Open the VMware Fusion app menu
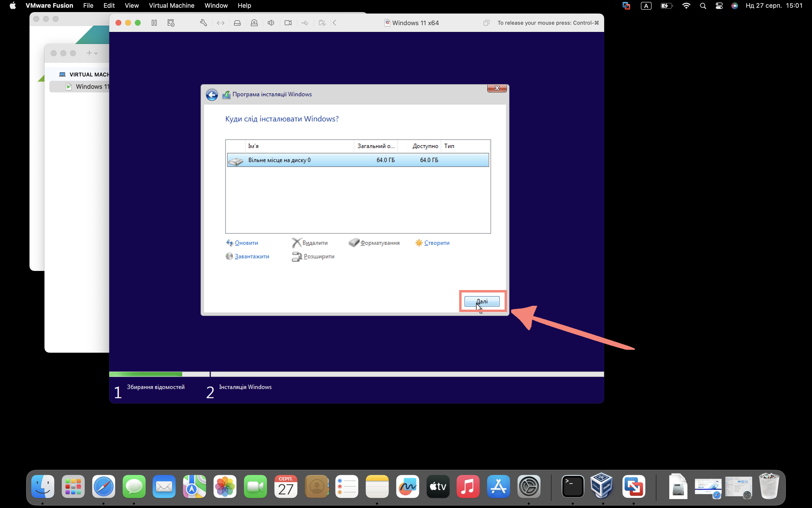 [49, 5]
